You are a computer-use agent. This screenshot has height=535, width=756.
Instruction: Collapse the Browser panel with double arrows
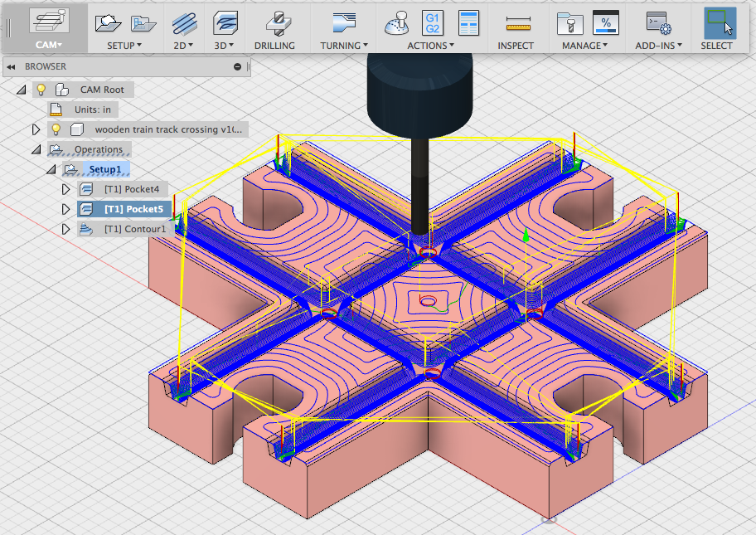[x=11, y=66]
